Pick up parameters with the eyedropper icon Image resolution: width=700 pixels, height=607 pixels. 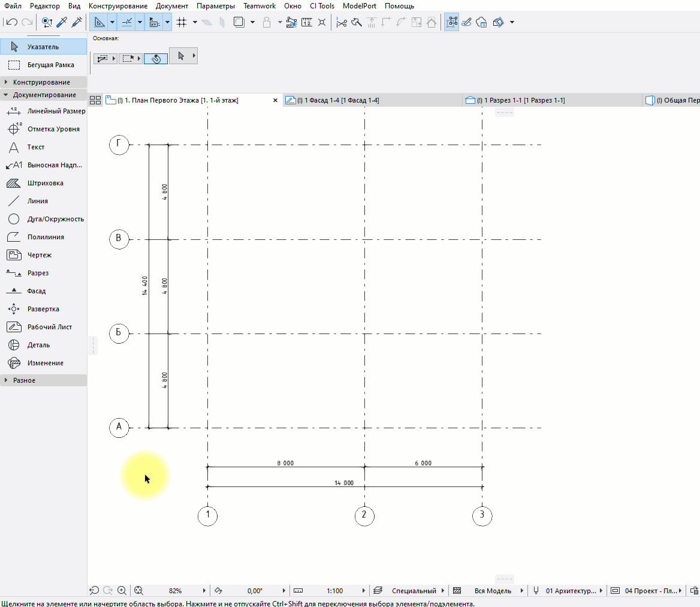tap(62, 22)
